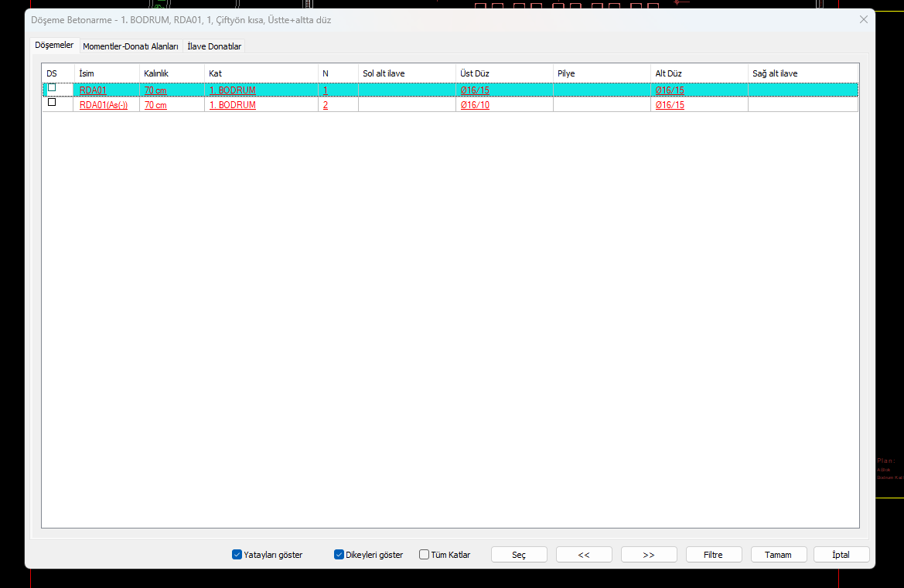Click the Seç button
This screenshot has height=588, width=904.
pos(519,555)
